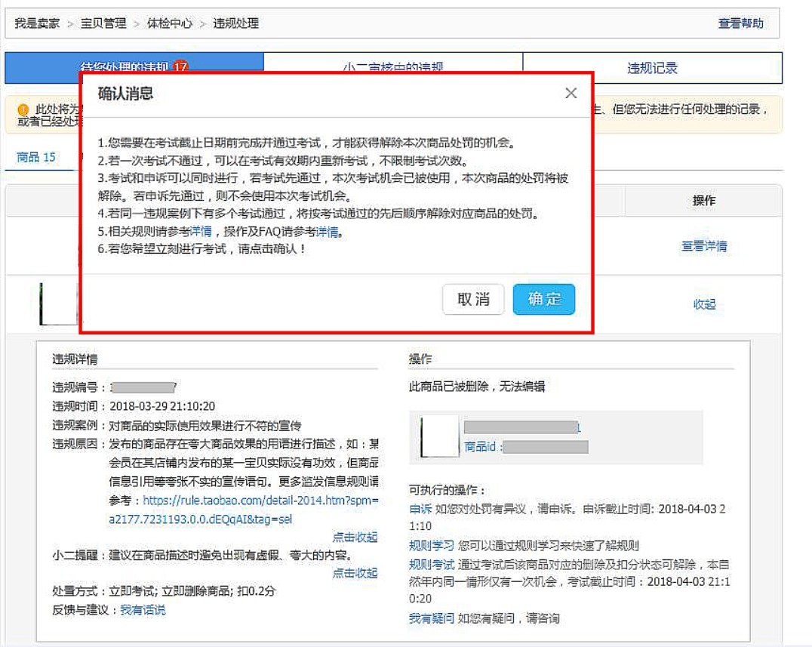Click the 我有话说 feedback link
Image resolution: width=812 pixels, height=647 pixels.
pyautogui.click(x=143, y=609)
